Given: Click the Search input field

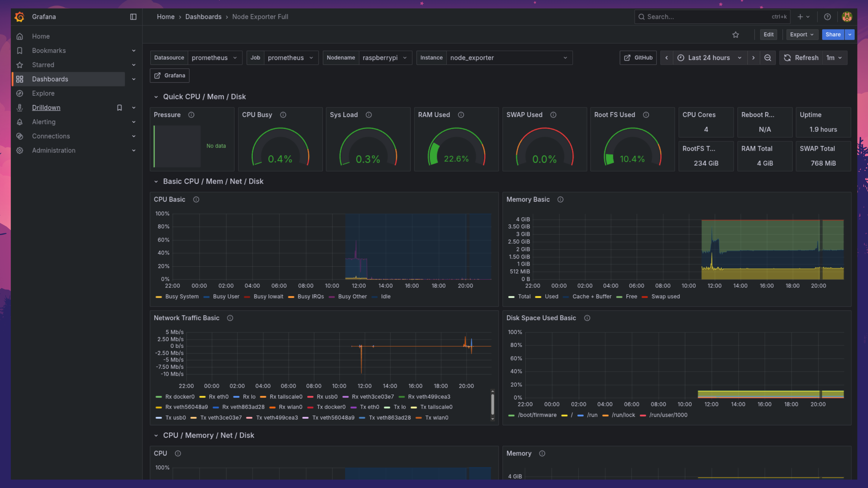Looking at the screenshot, I should coord(712,17).
